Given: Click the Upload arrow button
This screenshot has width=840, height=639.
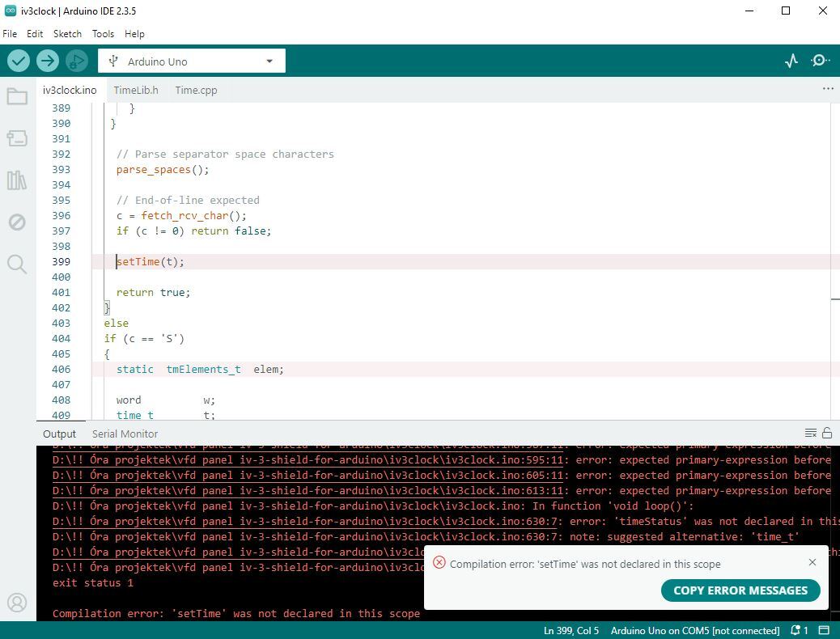Looking at the screenshot, I should (48, 61).
